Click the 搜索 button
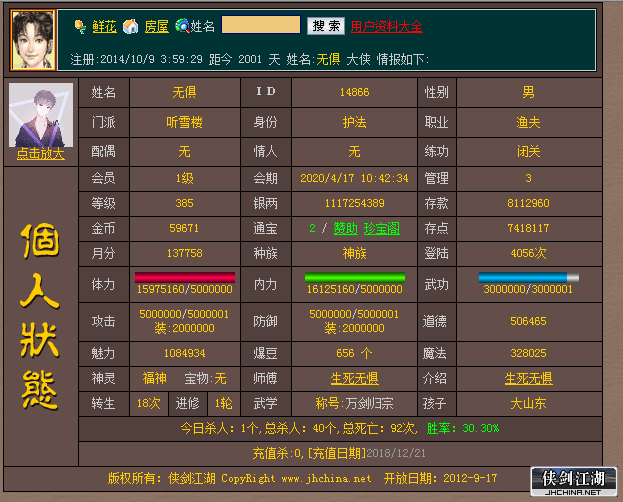The width and height of the screenshot is (623, 502). (326, 26)
